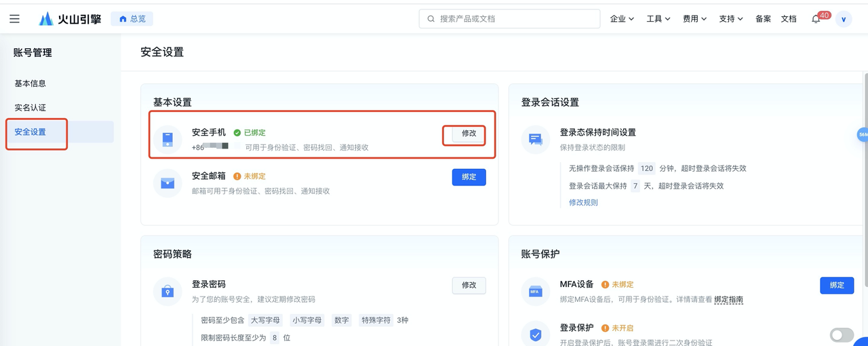Expand the 费用 dropdown menu
The height and width of the screenshot is (346, 868).
pyautogui.click(x=694, y=19)
